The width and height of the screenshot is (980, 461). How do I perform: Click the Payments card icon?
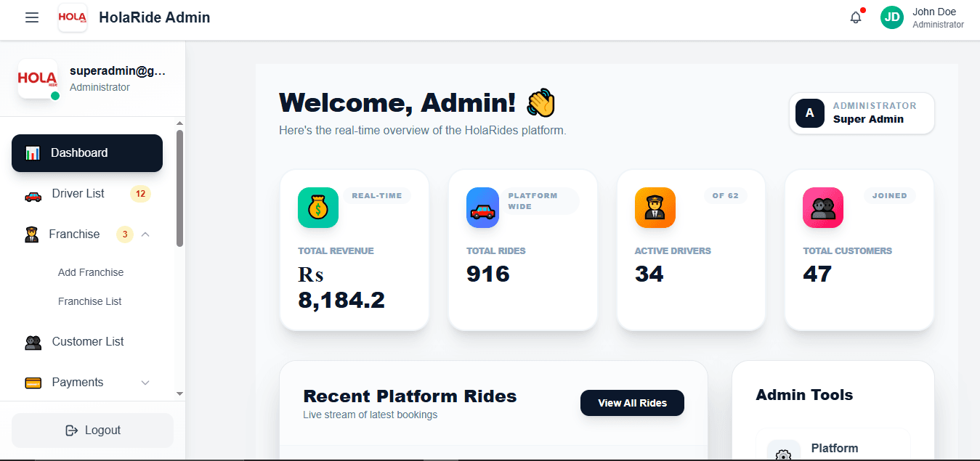[x=33, y=383]
